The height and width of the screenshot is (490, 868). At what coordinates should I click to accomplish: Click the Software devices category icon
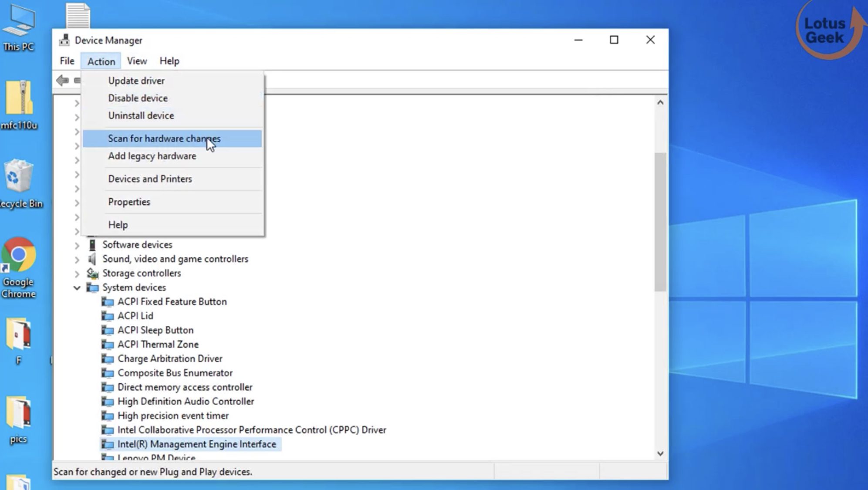[x=93, y=244]
